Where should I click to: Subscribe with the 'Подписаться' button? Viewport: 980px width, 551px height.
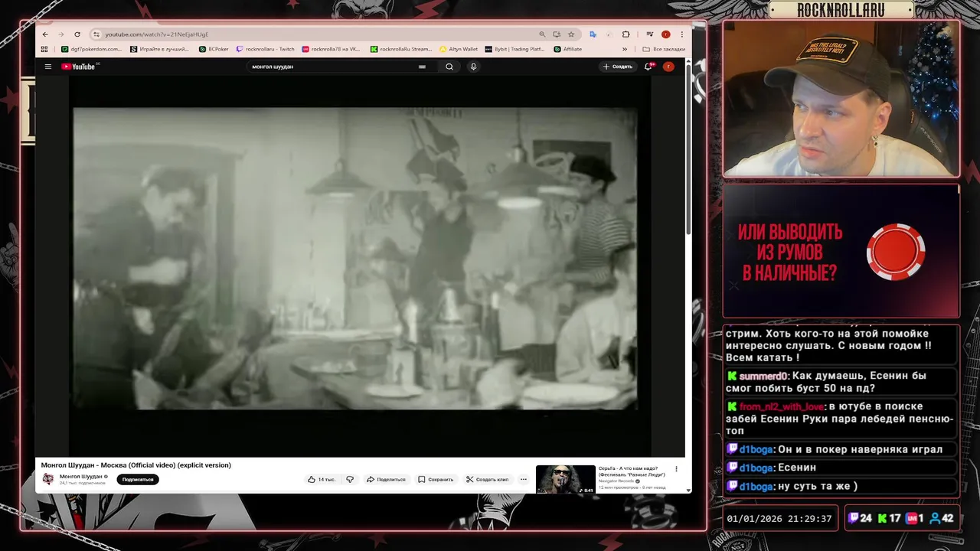138,479
